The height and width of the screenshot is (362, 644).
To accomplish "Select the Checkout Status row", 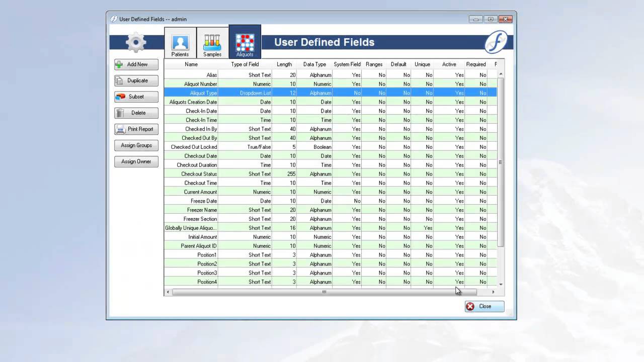I will pyautogui.click(x=331, y=174).
